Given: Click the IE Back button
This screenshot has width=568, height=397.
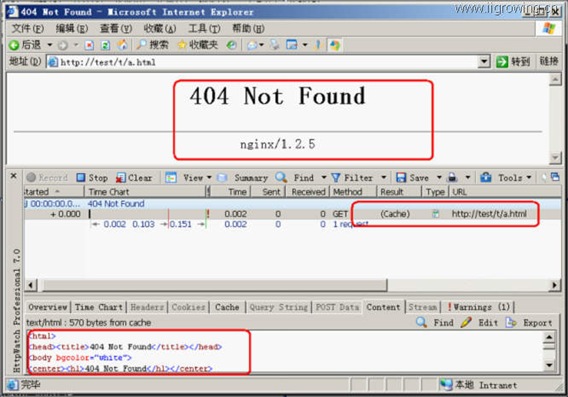Looking at the screenshot, I should click(x=25, y=45).
